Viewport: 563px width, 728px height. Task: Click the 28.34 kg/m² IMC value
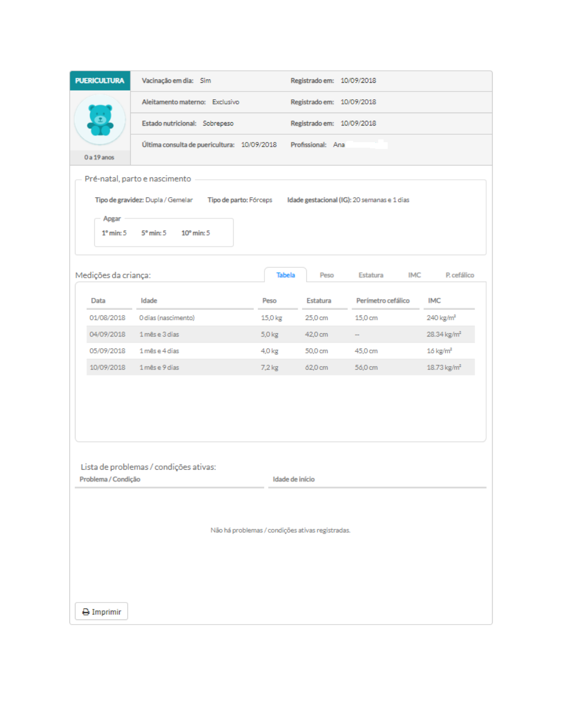[x=444, y=334]
